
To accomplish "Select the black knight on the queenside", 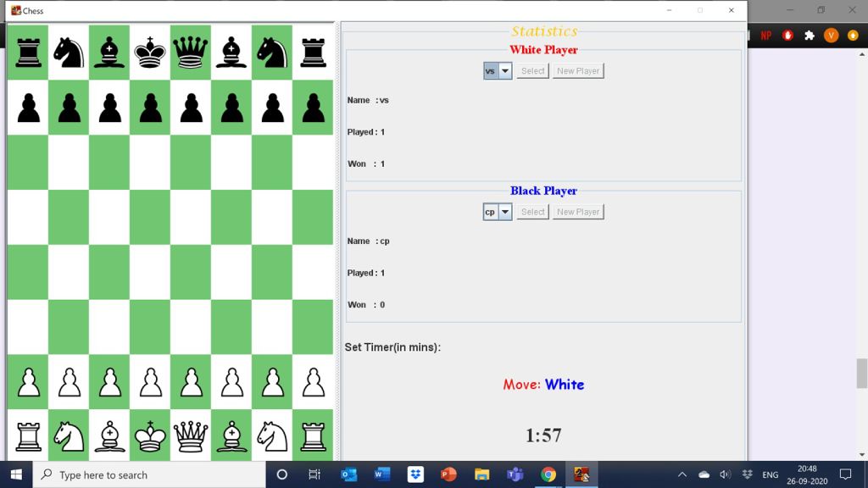I will pyautogui.click(x=69, y=51).
